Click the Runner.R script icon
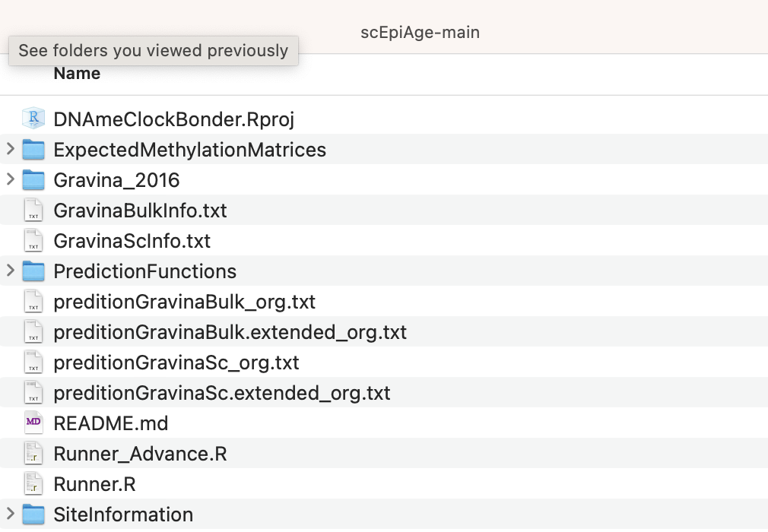 [x=33, y=484]
